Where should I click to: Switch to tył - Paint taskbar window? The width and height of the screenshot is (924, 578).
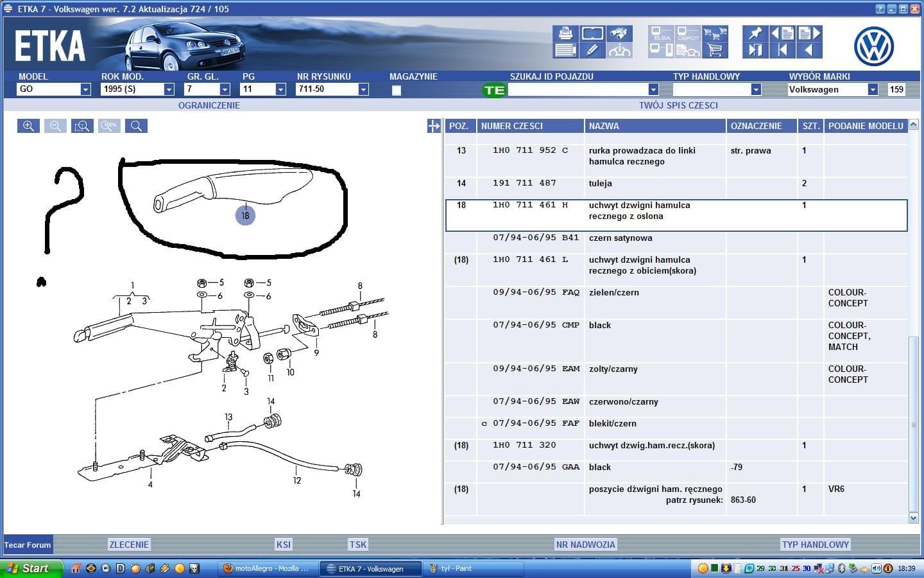[474, 568]
